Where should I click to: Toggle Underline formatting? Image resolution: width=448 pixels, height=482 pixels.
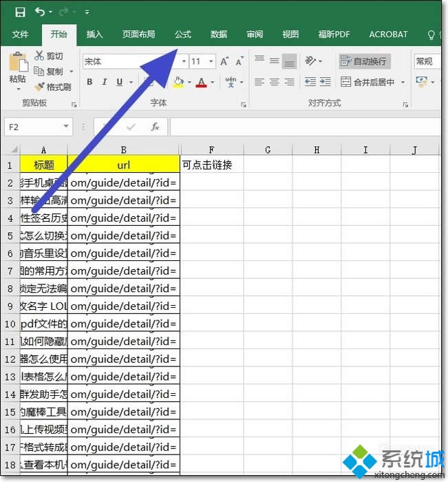pos(120,82)
